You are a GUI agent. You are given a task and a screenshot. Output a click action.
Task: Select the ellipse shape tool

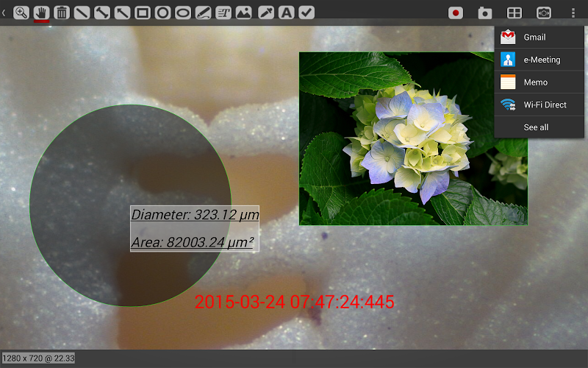183,13
